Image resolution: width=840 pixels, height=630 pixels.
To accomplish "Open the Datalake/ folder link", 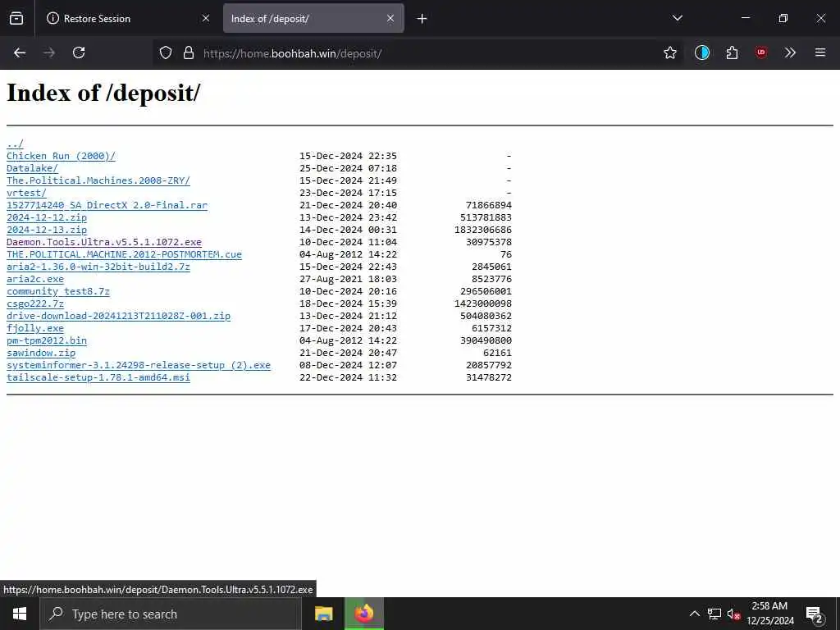I will [x=32, y=168].
